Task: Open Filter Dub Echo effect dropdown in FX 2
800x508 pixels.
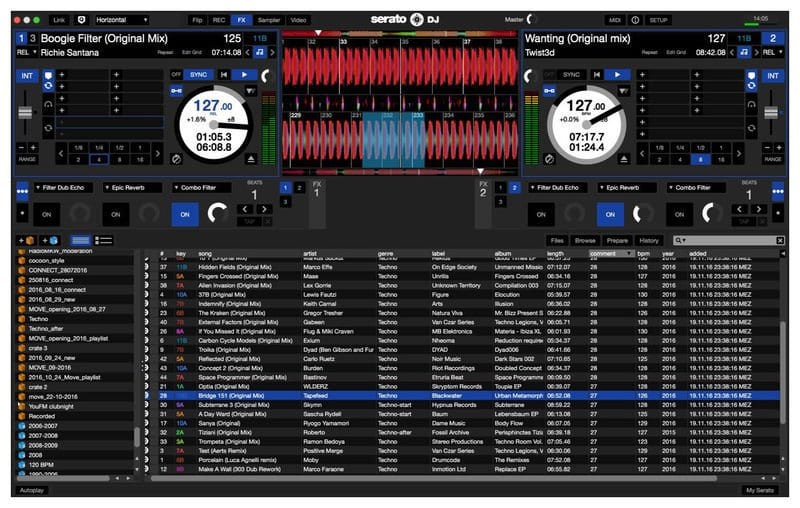Action: pos(558,188)
